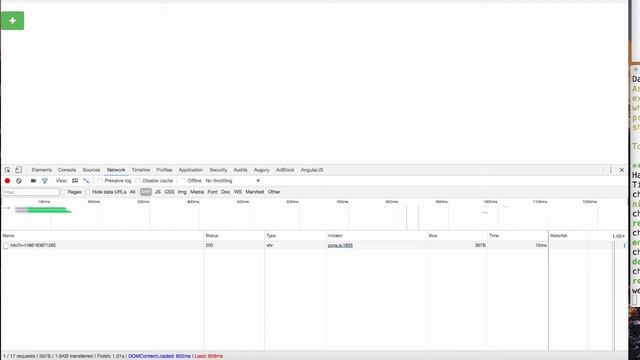Clear the network log icon
The height and width of the screenshot is (360, 640).
pyautogui.click(x=19, y=180)
